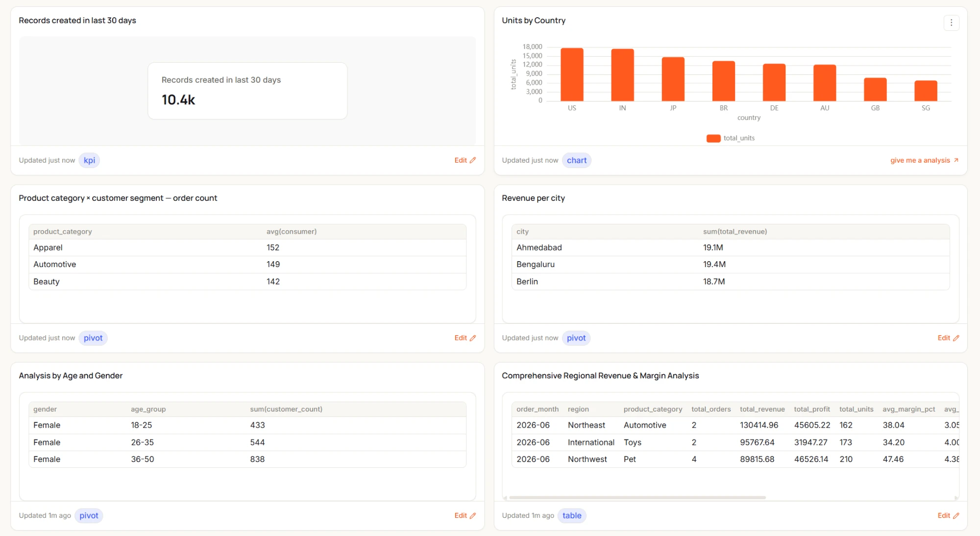Image resolution: width=980 pixels, height=536 pixels.
Task: Select the Apparel row
Action: [247, 247]
